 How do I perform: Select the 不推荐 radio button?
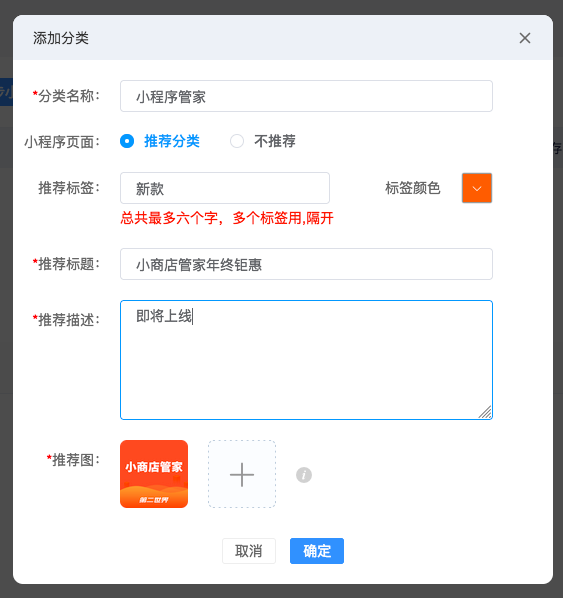click(x=237, y=141)
